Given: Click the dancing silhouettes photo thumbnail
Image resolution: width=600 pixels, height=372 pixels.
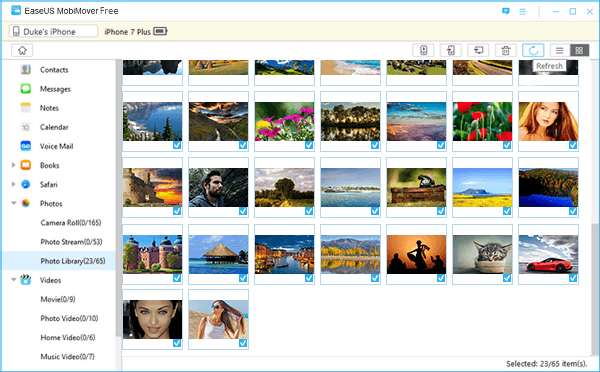Looking at the screenshot, I should (x=416, y=255).
